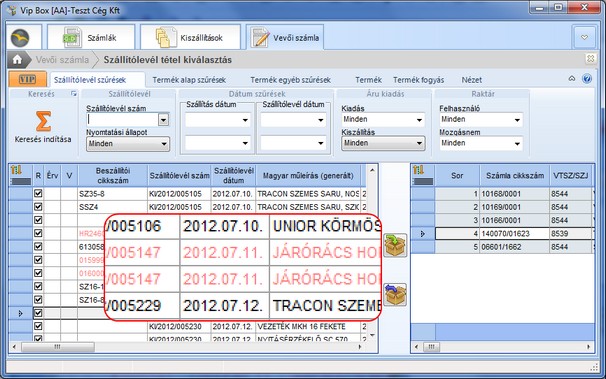Screen dimensions: 606x379
Task: Click the VIP ribbon button
Action: [27, 79]
